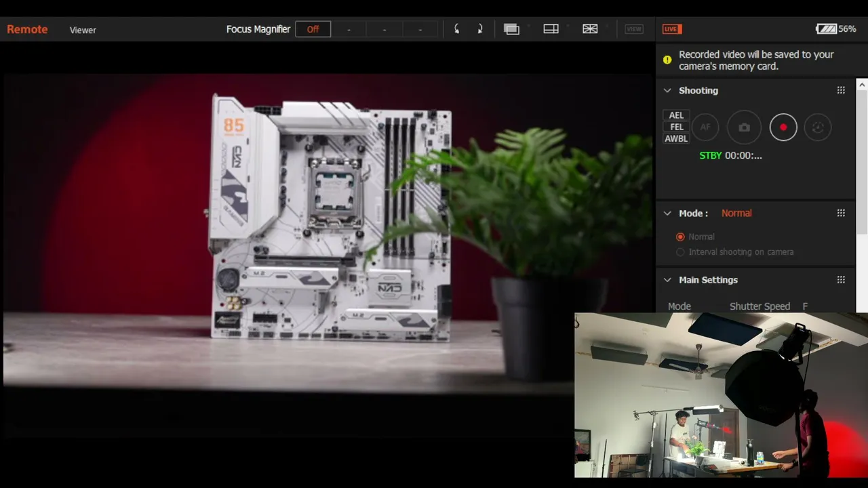Switch to the Remote tab

pyautogui.click(x=27, y=29)
